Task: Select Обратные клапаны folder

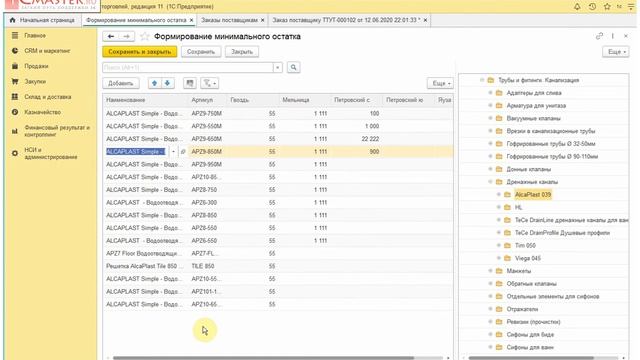Action: tap(531, 283)
